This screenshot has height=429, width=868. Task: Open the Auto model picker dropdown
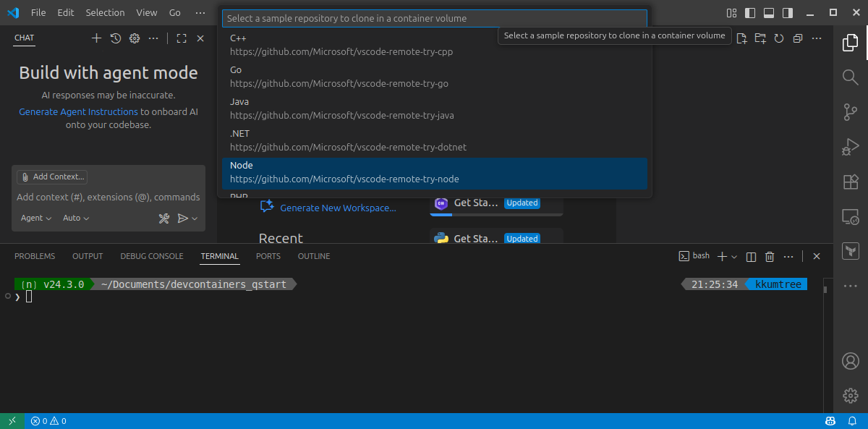(x=76, y=218)
